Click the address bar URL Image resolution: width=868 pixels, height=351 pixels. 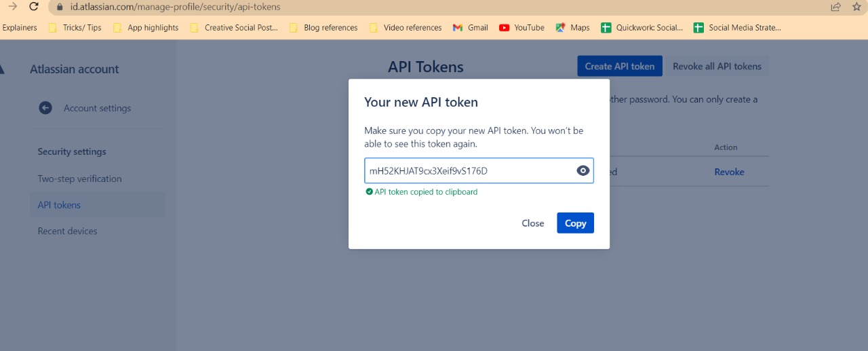pyautogui.click(x=175, y=7)
